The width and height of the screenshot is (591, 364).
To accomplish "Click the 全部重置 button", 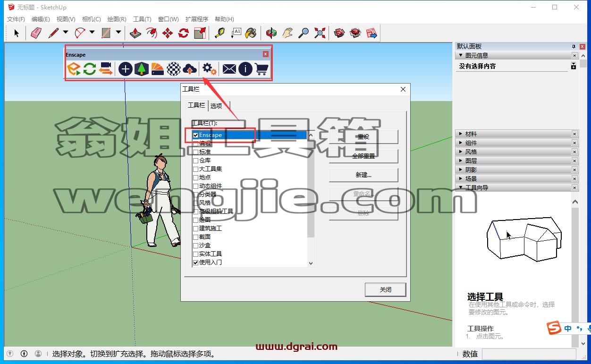I will (363, 156).
